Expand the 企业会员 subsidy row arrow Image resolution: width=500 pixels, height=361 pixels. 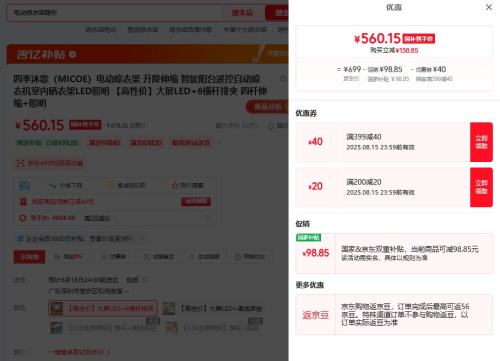click(x=142, y=238)
